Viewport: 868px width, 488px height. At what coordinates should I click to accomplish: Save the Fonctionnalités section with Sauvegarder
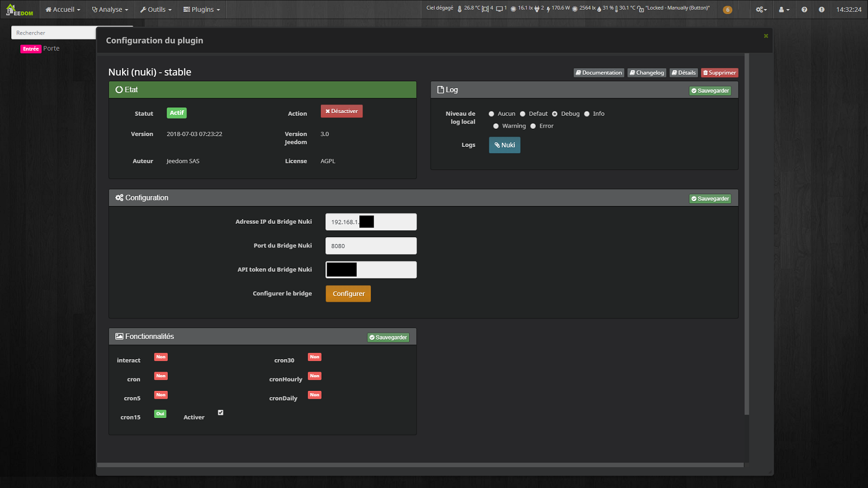[388, 337]
